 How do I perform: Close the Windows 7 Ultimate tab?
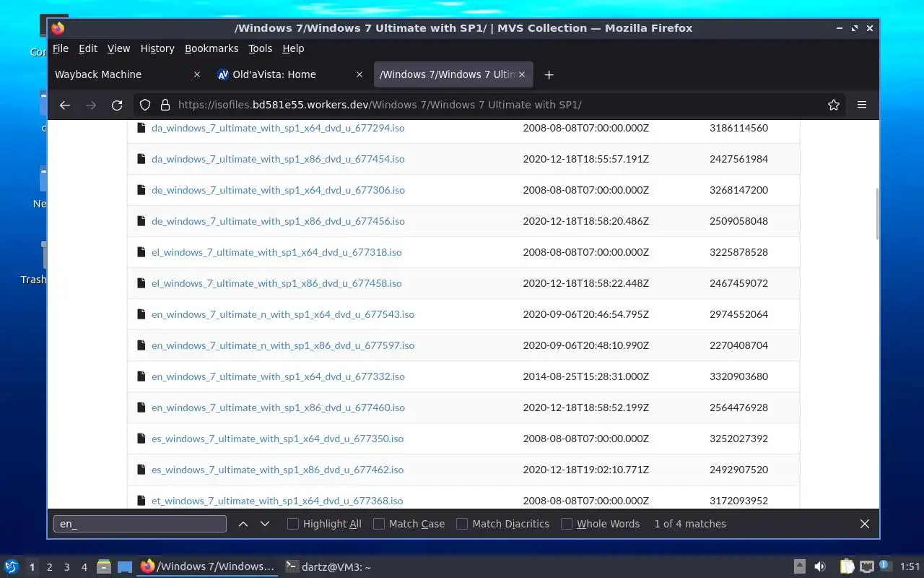(x=522, y=74)
